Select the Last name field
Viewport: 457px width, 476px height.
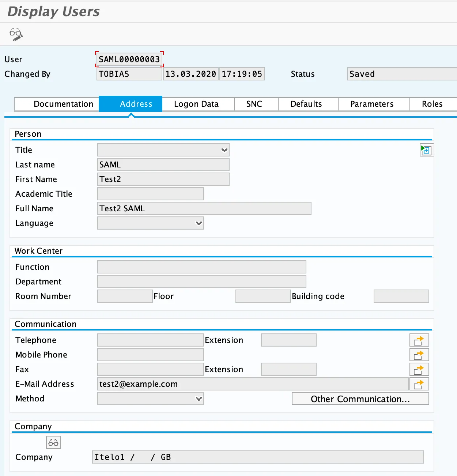[x=163, y=165]
